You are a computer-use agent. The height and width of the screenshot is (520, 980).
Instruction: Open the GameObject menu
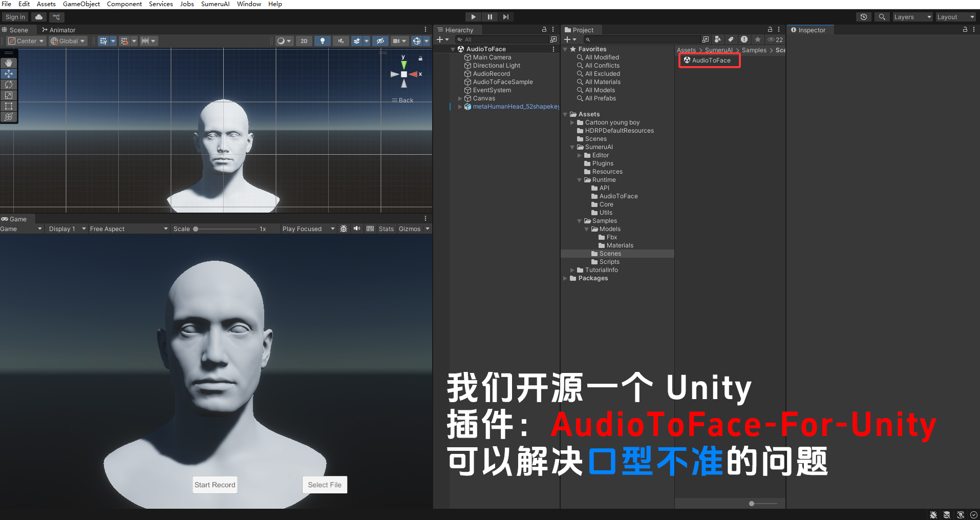click(x=81, y=4)
